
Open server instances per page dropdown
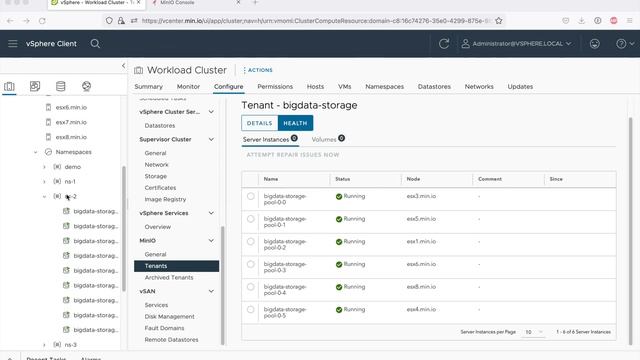(x=534, y=332)
